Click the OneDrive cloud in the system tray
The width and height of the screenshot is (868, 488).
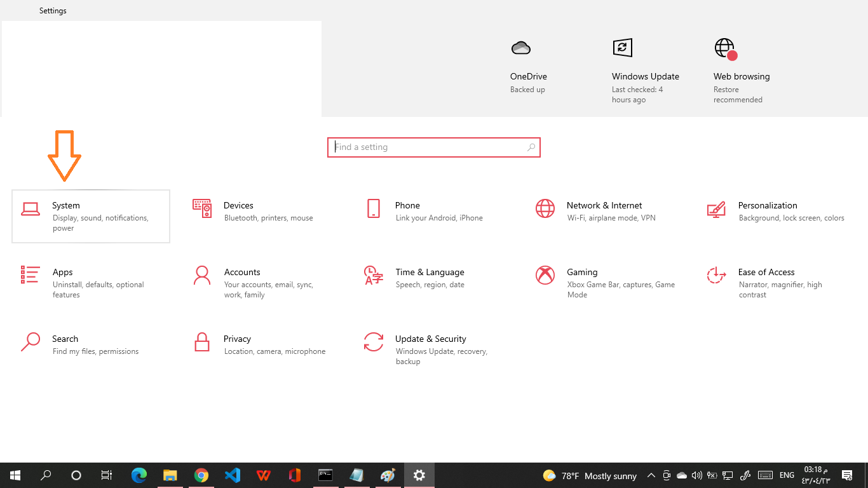[x=682, y=475]
